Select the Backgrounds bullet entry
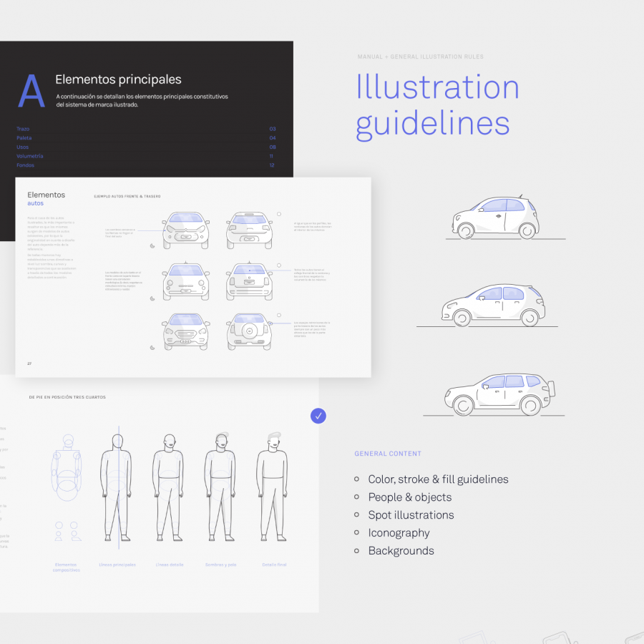This screenshot has height=644, width=644. tap(400, 550)
